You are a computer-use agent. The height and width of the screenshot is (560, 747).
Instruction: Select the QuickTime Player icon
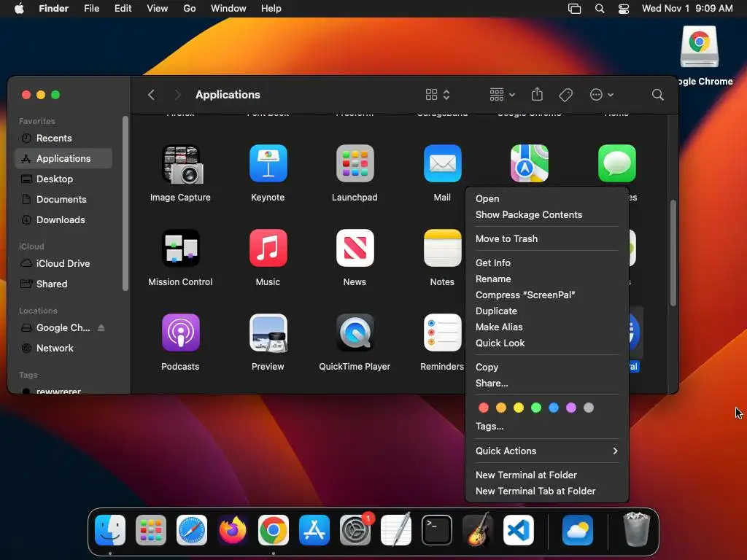click(x=355, y=332)
